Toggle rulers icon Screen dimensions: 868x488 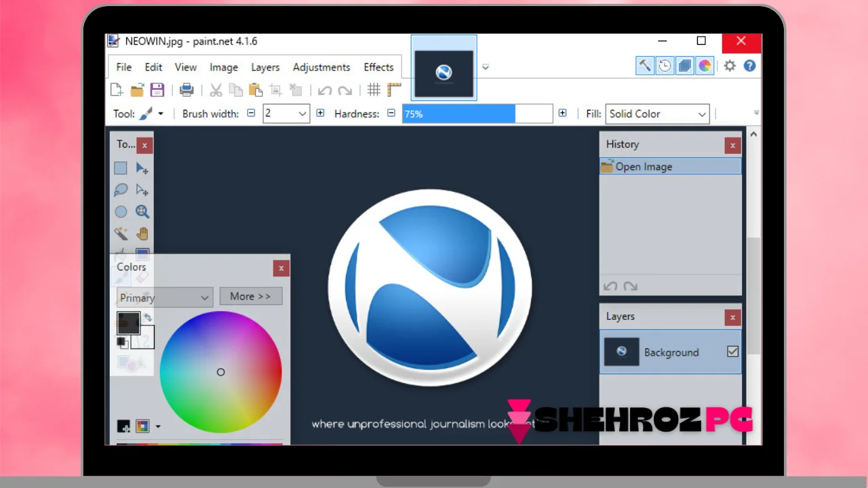tap(394, 89)
